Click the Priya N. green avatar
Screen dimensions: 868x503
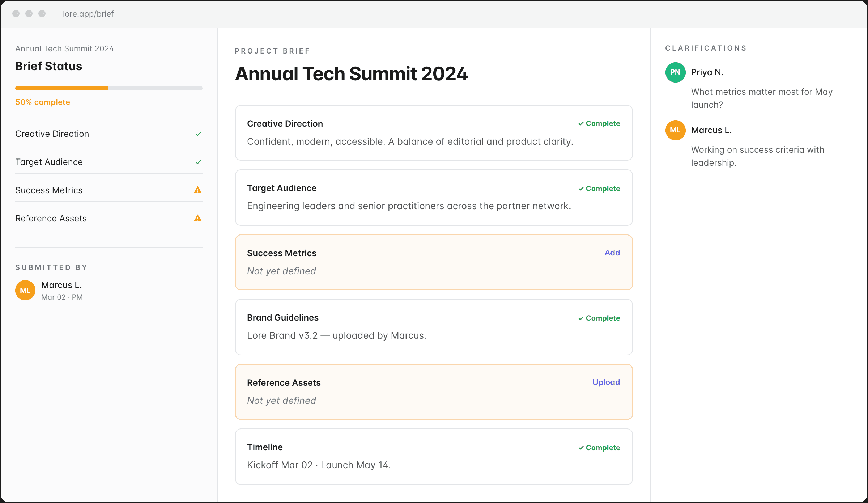click(x=675, y=72)
